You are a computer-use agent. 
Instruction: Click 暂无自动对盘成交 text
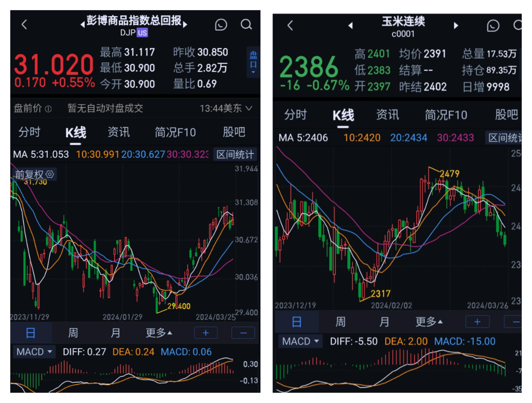pos(105,108)
